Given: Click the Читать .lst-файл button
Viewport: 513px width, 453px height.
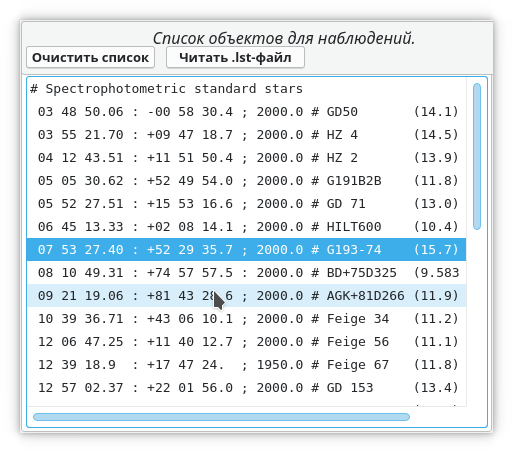Looking at the screenshot, I should coord(235,57).
